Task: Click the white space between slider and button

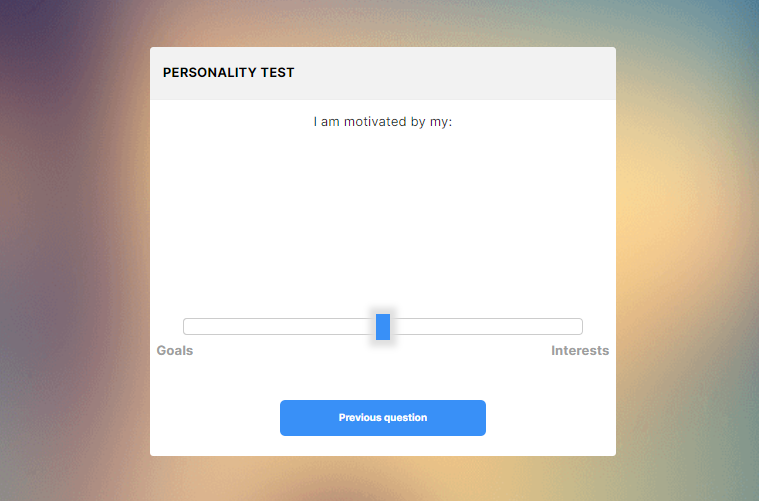Action: 382,380
